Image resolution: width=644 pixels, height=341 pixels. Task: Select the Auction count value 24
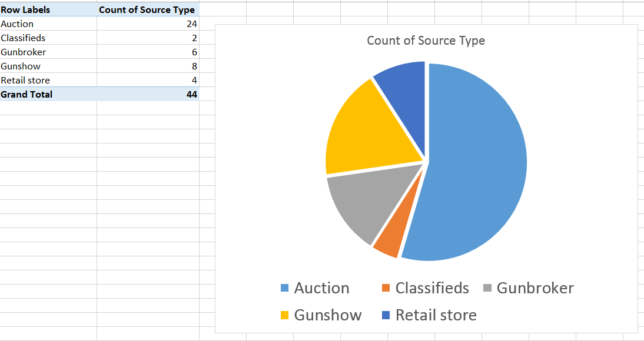tap(148, 24)
